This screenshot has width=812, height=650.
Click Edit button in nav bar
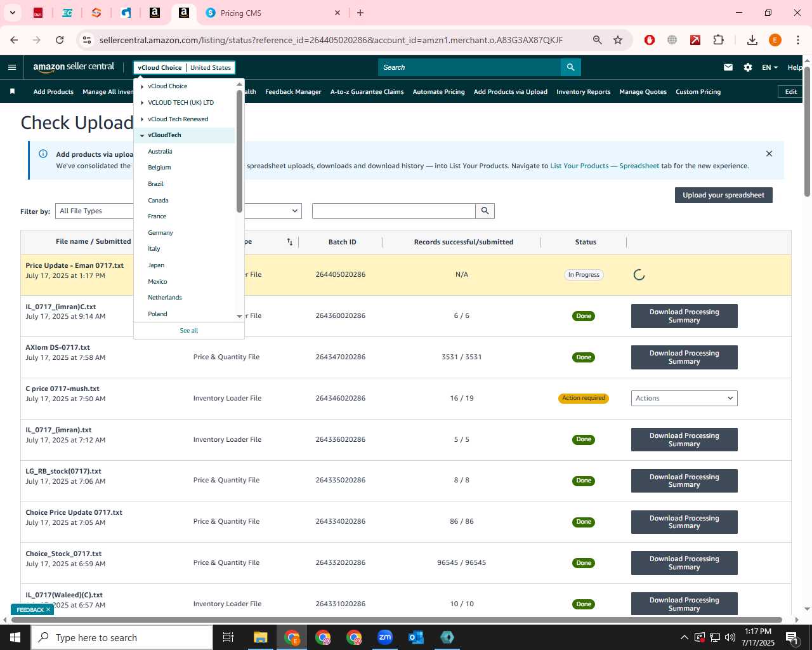click(x=790, y=91)
